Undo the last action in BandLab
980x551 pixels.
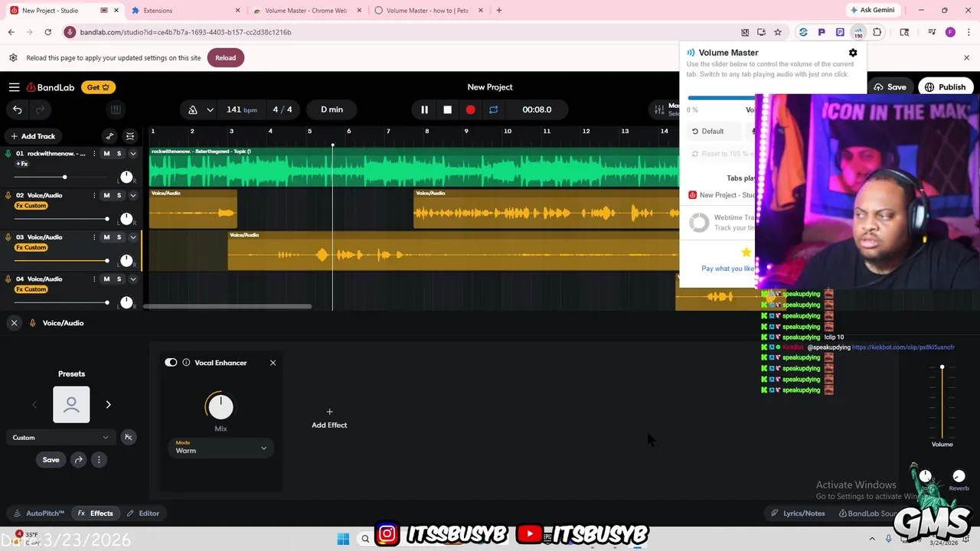tap(17, 109)
